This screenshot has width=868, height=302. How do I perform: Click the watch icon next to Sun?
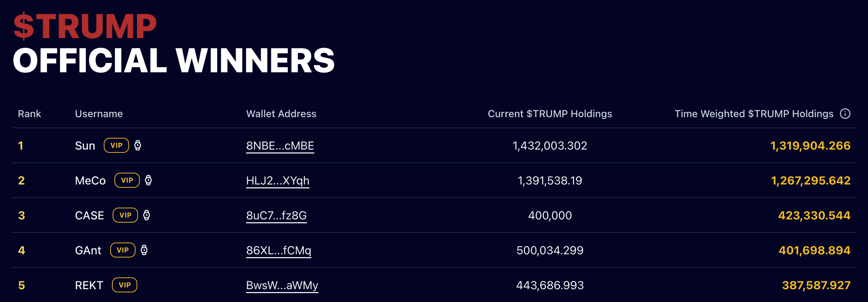pos(138,145)
